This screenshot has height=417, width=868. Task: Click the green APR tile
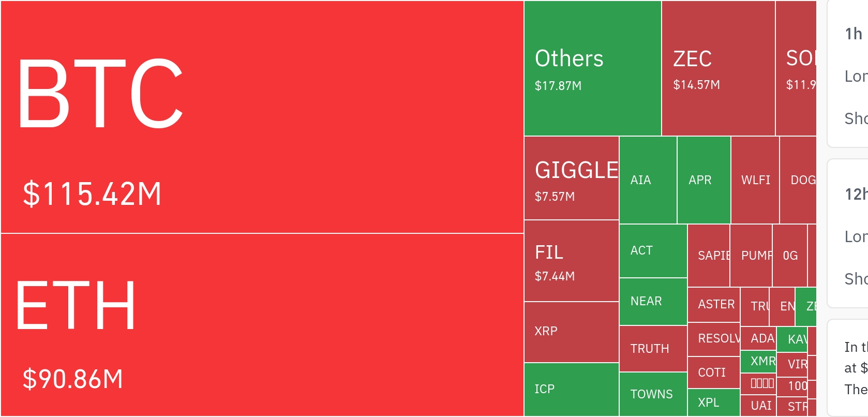[x=704, y=180]
